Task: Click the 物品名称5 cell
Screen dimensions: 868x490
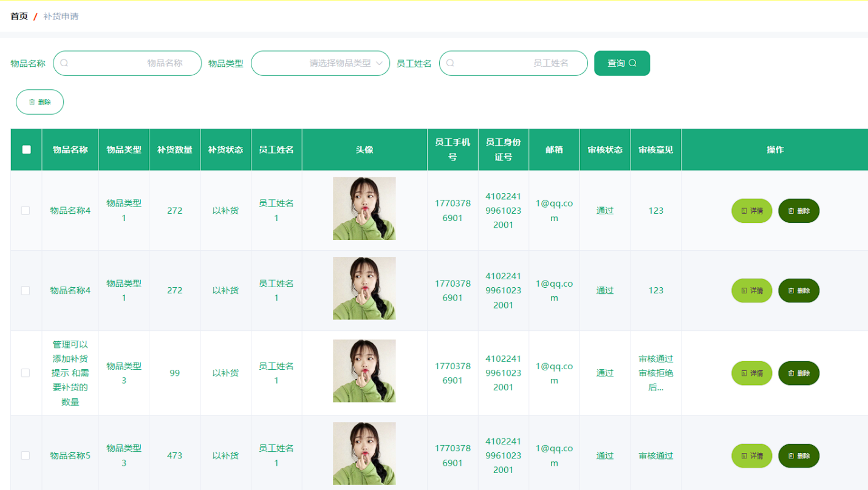Action: coord(70,455)
